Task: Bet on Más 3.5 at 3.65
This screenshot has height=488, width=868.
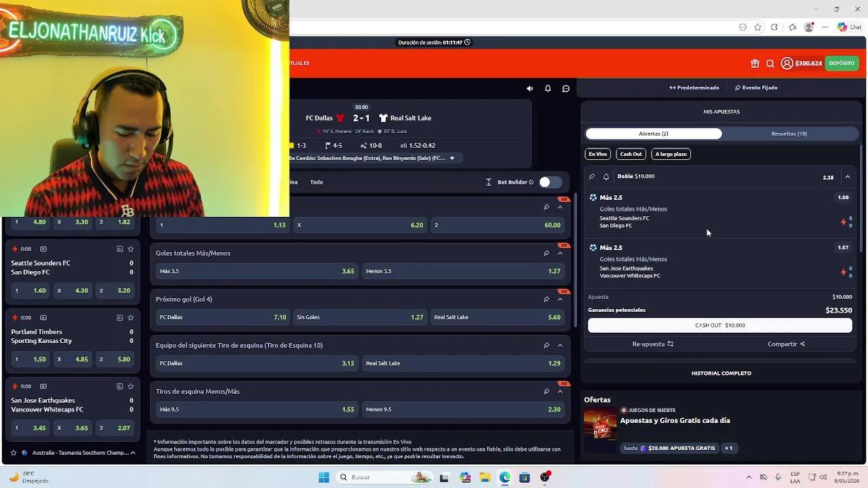Action: click(x=256, y=271)
